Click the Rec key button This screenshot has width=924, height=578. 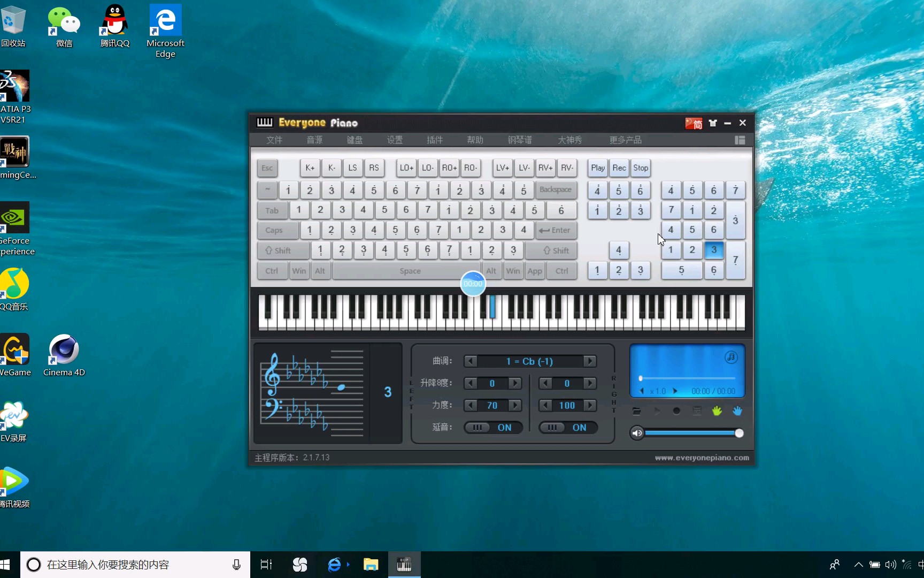click(619, 168)
